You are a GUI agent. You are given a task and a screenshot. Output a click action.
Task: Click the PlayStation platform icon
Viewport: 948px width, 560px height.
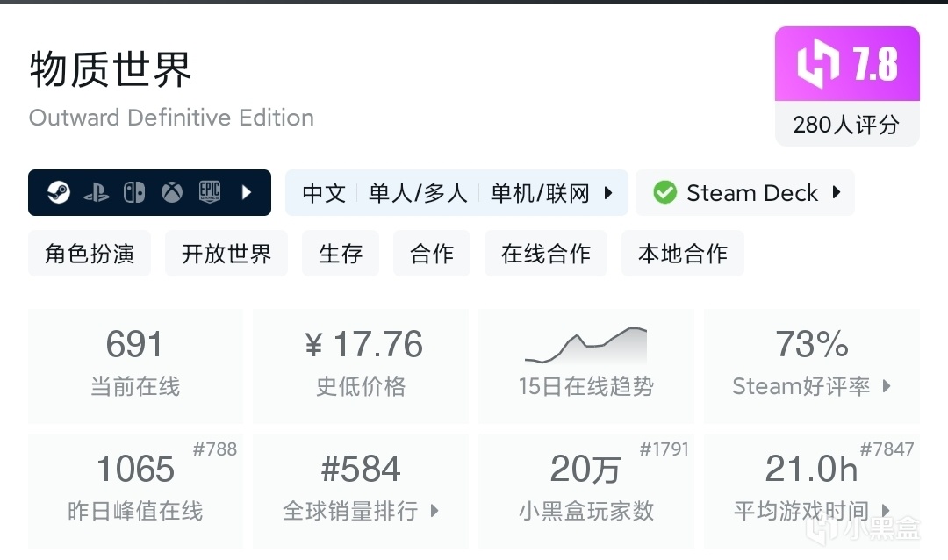pyautogui.click(x=97, y=192)
